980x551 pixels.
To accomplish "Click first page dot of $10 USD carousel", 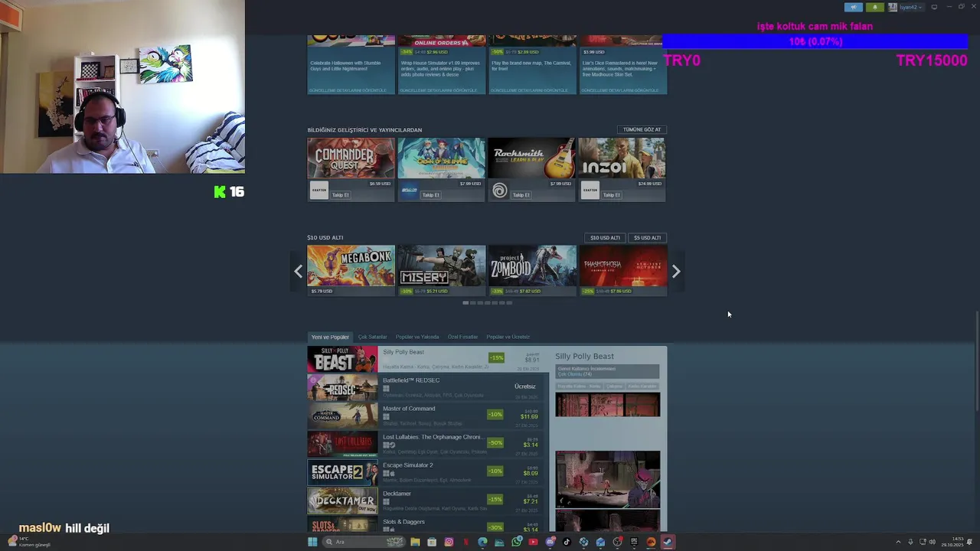I will 465,303.
